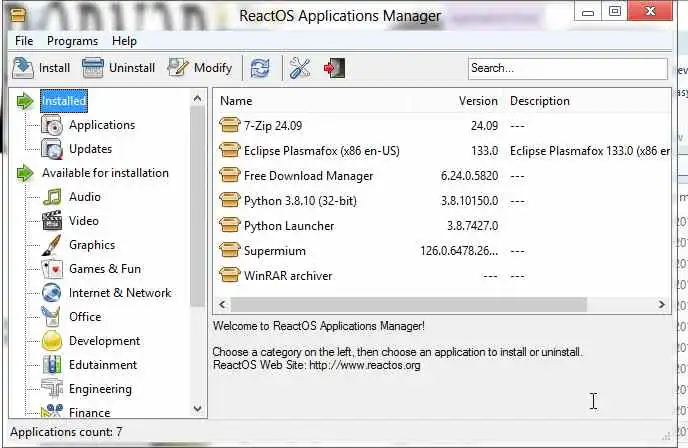Image resolution: width=688 pixels, height=448 pixels.
Task: Select Python 3.8.10 (32-bit) package icon
Action: tap(229, 201)
